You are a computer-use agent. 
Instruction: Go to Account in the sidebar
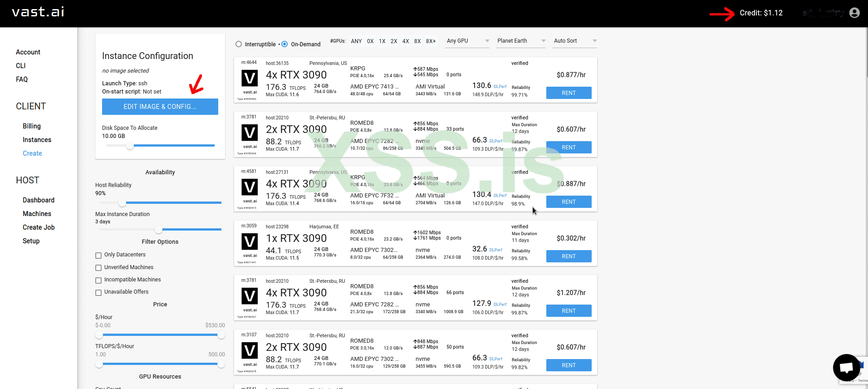[28, 52]
